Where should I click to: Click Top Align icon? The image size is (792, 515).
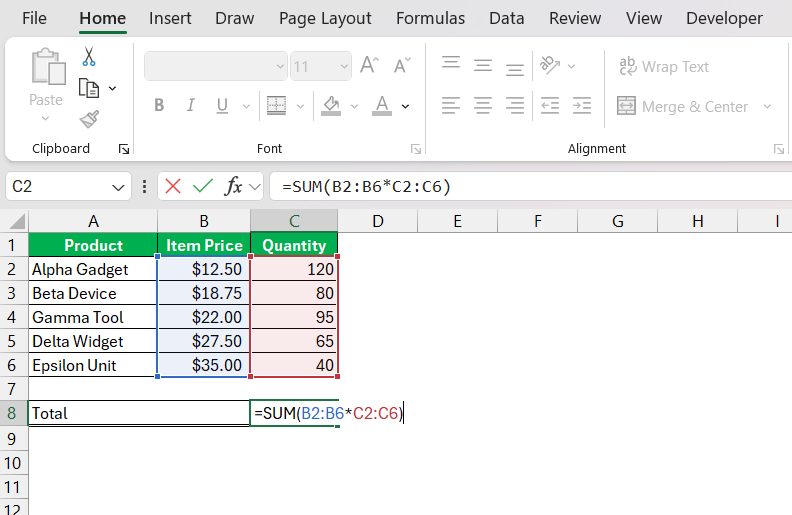451,63
